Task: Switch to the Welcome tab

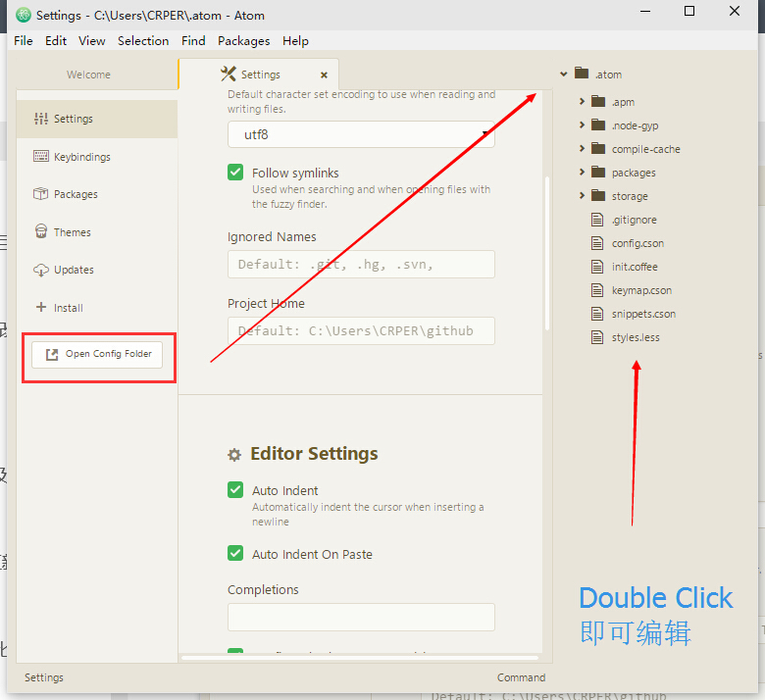Action: pos(88,75)
